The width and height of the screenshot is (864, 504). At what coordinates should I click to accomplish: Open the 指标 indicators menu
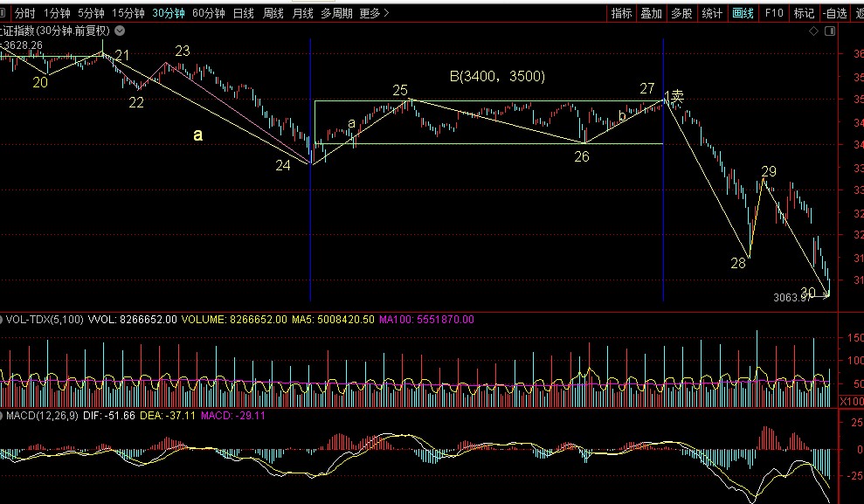click(621, 13)
